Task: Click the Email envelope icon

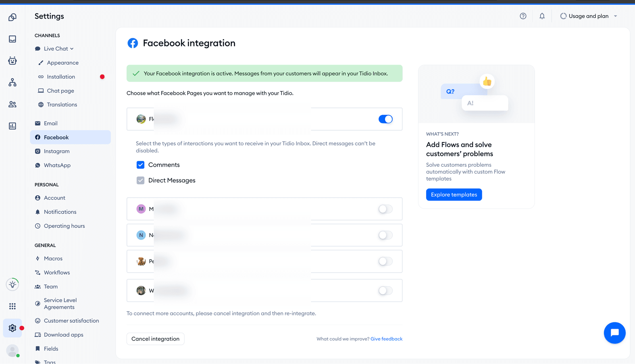Action: click(38, 123)
